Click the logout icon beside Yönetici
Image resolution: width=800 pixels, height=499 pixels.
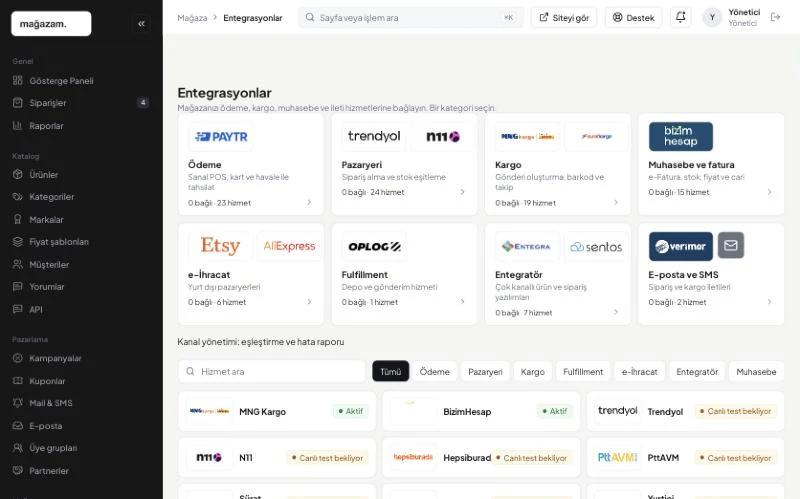776,17
